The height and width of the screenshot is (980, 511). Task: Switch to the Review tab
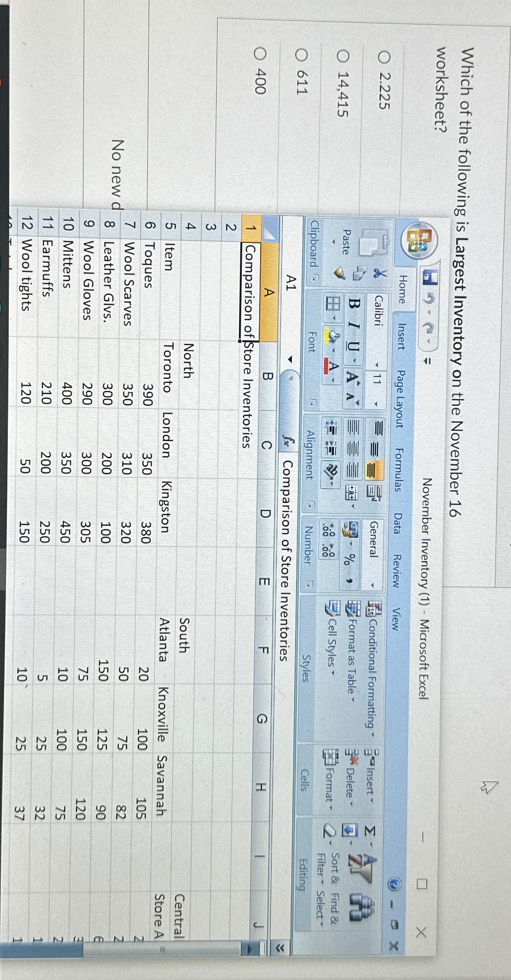396,571
